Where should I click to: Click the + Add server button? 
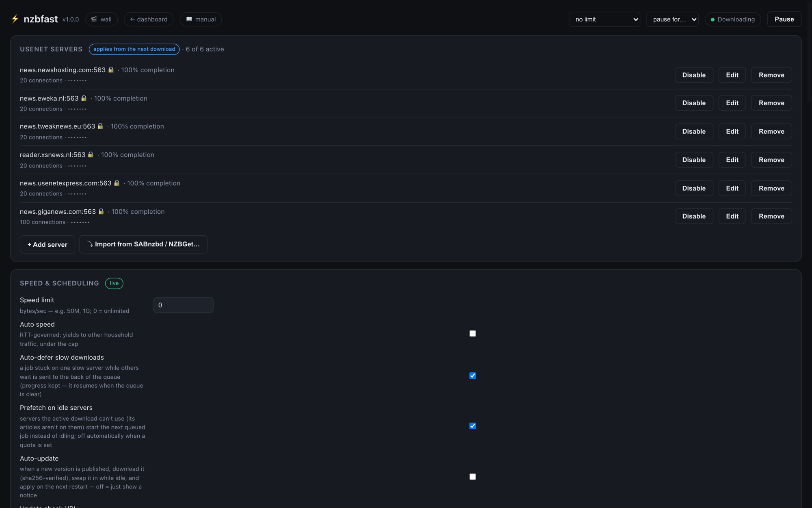coord(48,244)
